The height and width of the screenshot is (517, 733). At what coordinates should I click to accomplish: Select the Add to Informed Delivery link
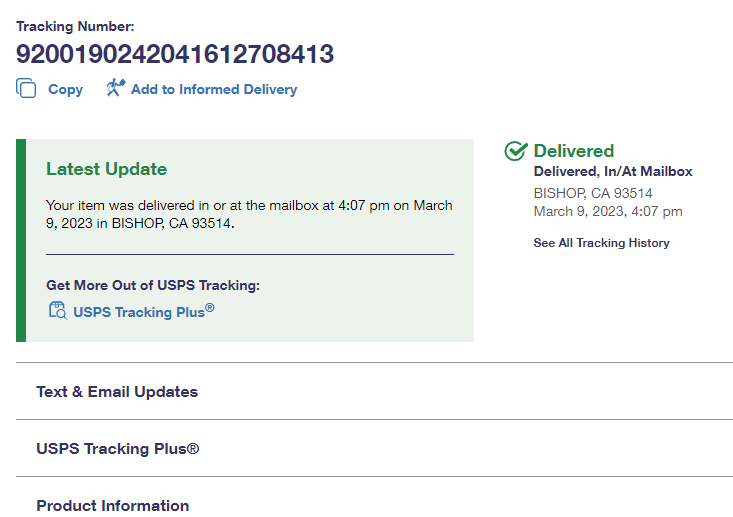pos(213,89)
